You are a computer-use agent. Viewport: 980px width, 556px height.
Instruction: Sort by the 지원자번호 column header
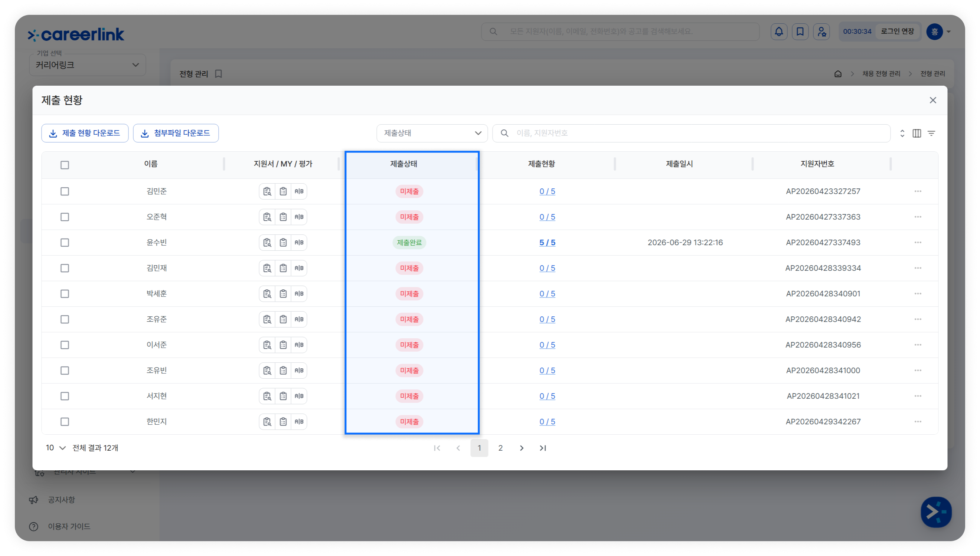pos(817,164)
